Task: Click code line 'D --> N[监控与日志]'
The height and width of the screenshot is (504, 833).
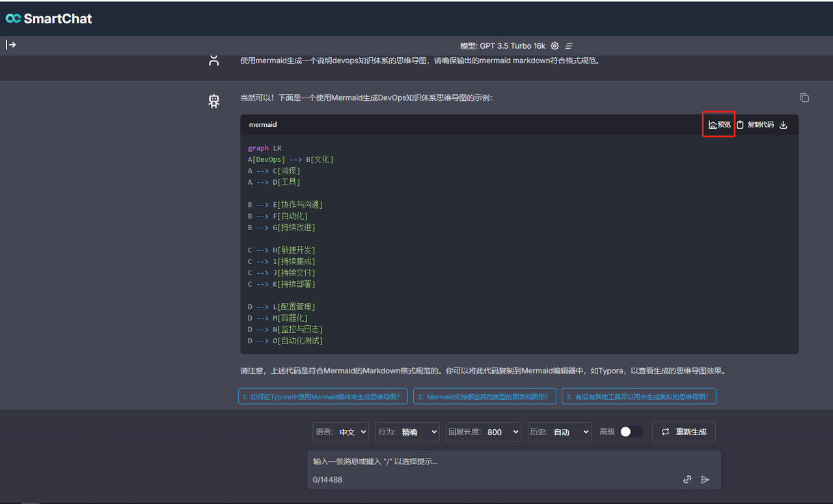Action: point(285,329)
